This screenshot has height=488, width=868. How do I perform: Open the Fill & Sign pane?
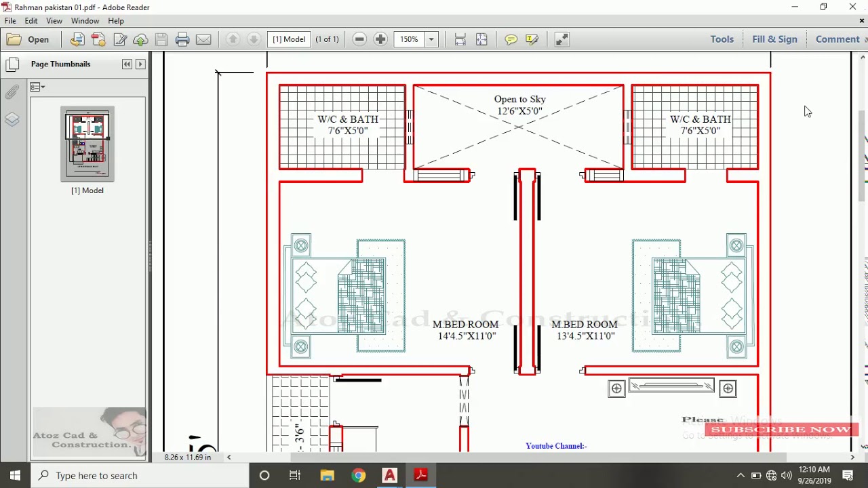point(774,39)
